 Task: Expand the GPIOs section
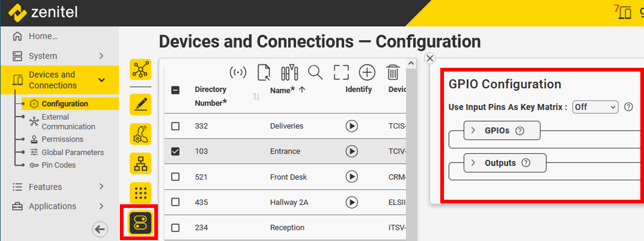(473, 130)
